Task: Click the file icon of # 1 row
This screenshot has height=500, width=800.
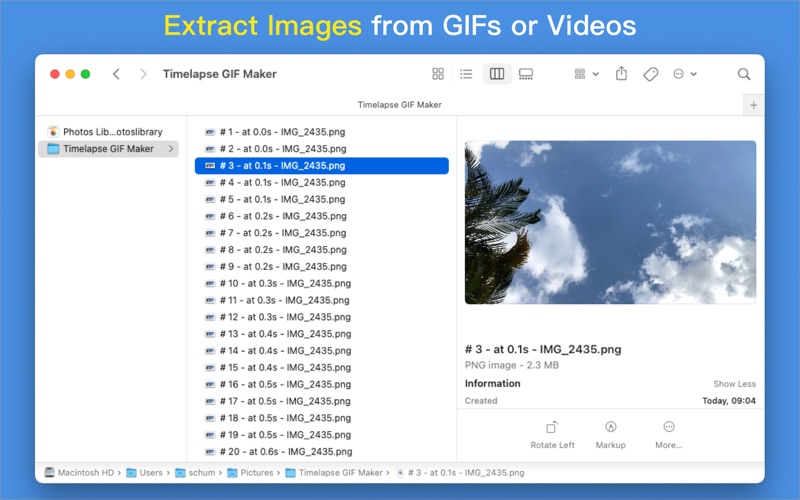Action: (x=210, y=132)
